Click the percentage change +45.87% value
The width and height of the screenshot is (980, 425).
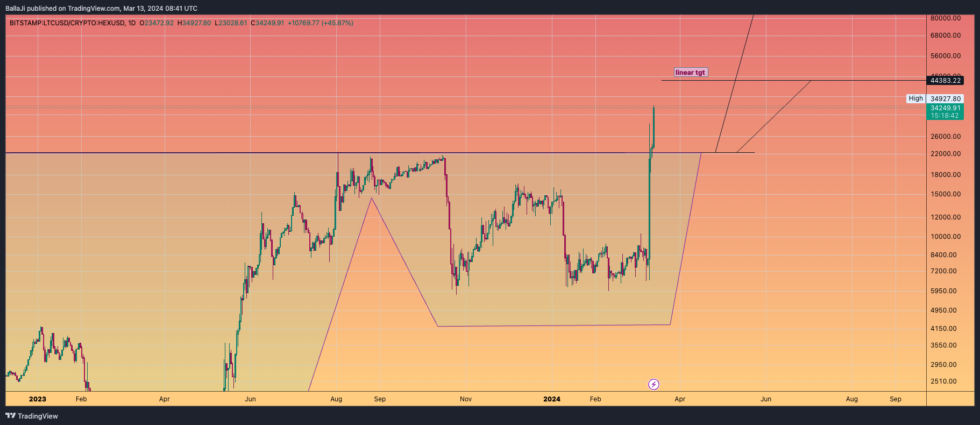point(337,23)
